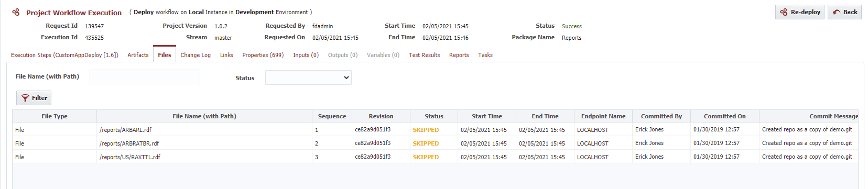Viewport: 868px width, 189px height.
Task: Select the /reports/ARBARL.rdf file row
Action: click(435, 129)
